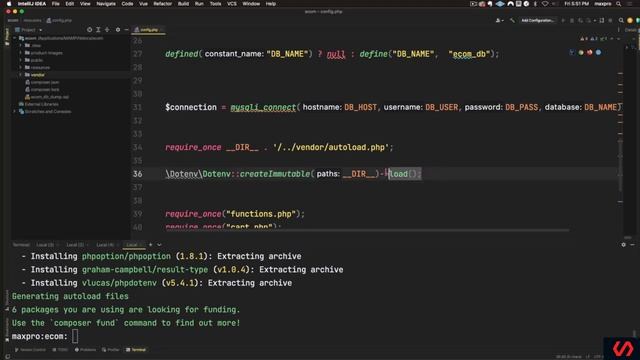The height and width of the screenshot is (360, 640).
Task: Open the Profiler tool window
Action: click(x=111, y=350)
